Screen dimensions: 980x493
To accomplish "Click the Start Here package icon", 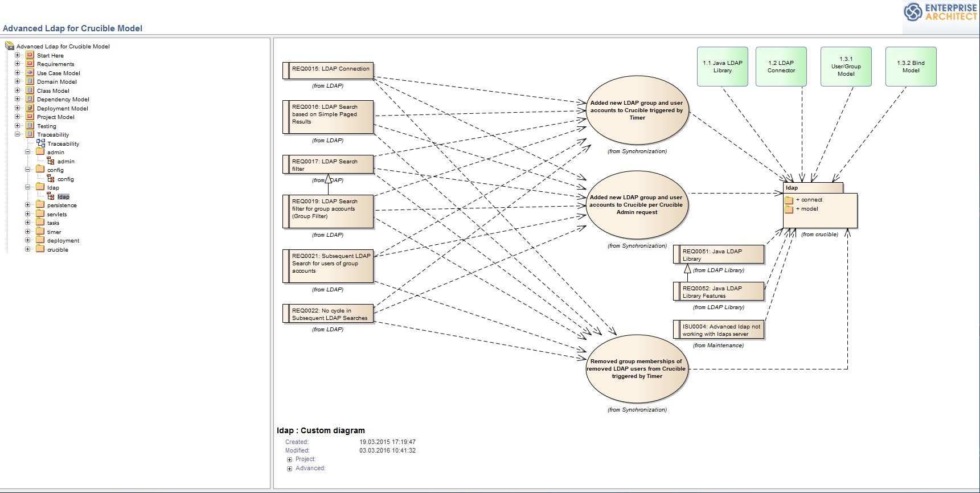I will point(30,55).
